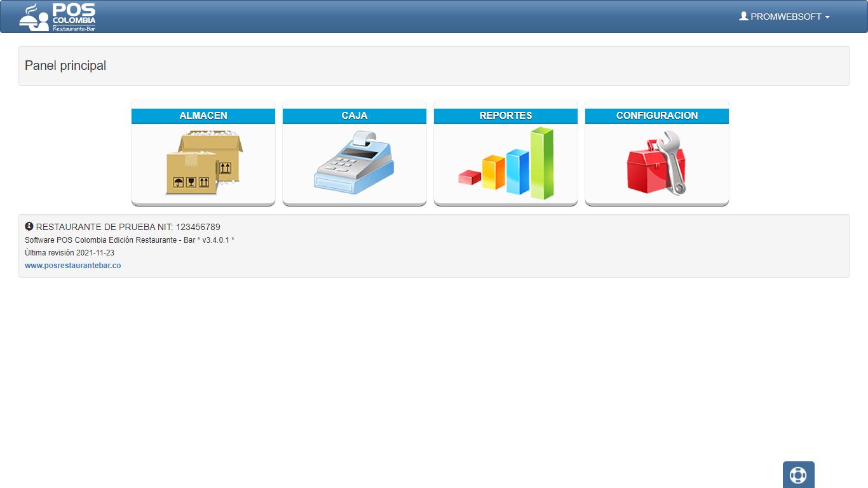Click the POS Colombia logo

click(x=58, y=17)
